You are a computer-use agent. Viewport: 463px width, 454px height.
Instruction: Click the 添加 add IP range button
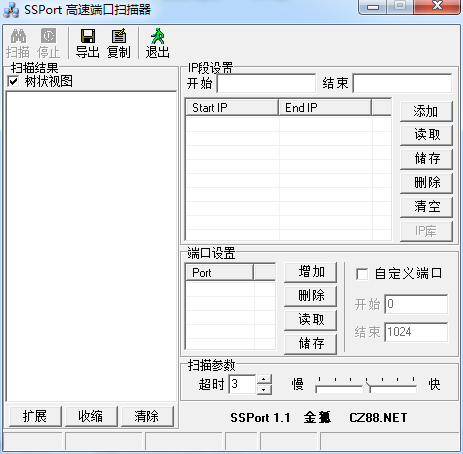click(426, 111)
